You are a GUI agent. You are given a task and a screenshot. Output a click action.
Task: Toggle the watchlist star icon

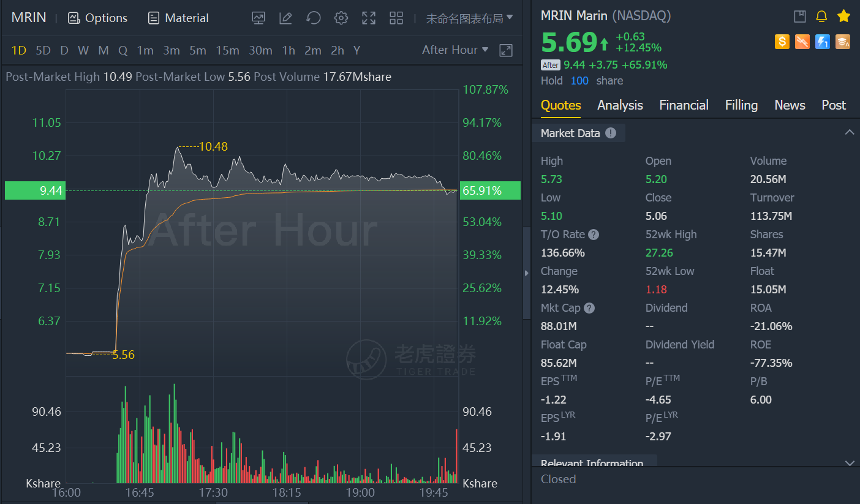tap(843, 16)
